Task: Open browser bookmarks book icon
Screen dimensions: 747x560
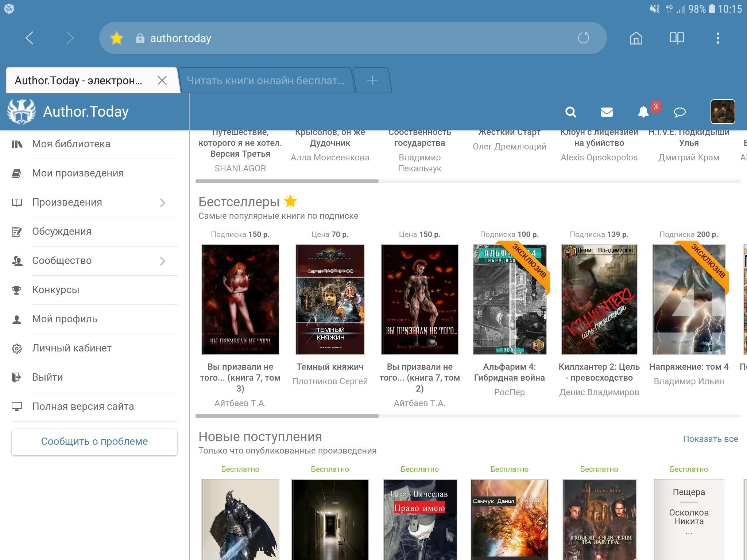Action: pyautogui.click(x=677, y=38)
